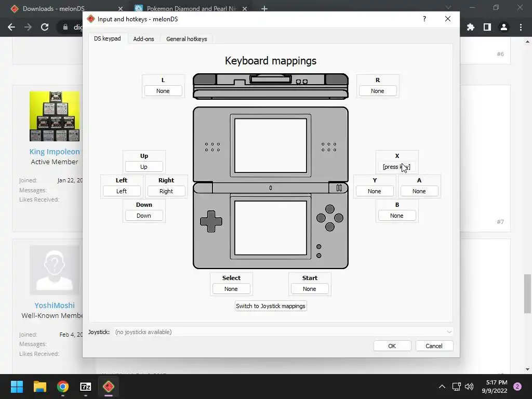Open Windows Start menu

(17, 387)
